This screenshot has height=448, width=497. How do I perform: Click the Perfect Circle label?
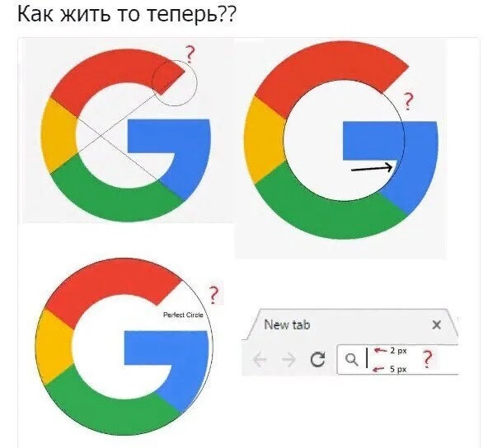pyautogui.click(x=183, y=315)
